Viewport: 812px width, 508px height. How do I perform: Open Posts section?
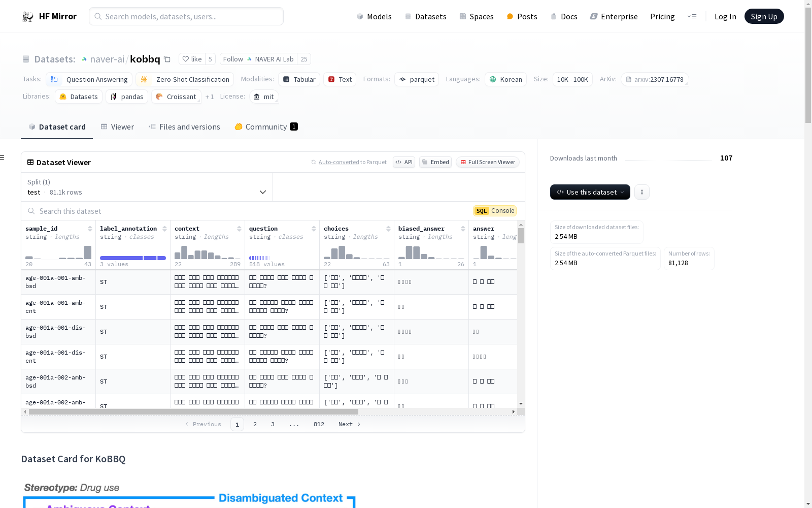point(522,16)
